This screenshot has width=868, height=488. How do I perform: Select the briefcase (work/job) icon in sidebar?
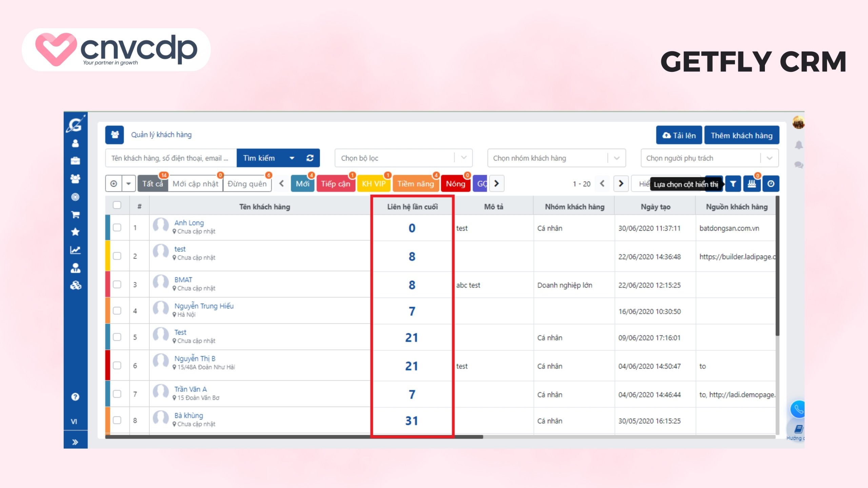75,161
